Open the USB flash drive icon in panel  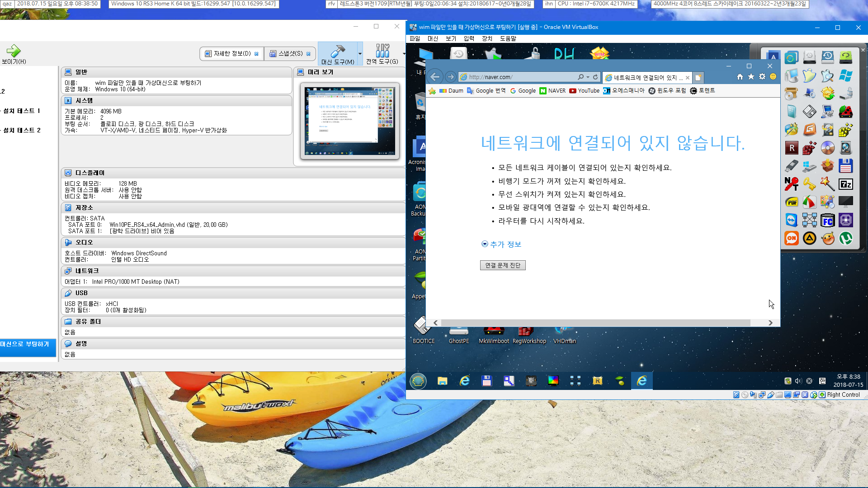tap(791, 166)
